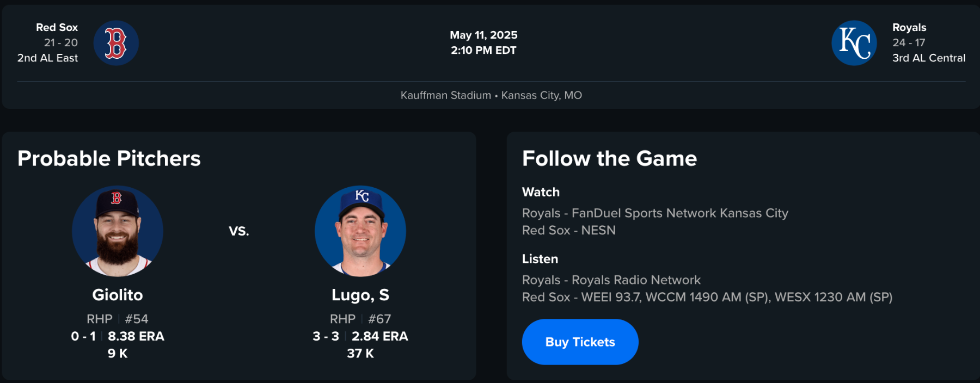The image size is (980, 383).
Task: Click the May 11, 2025 game date
Action: [483, 35]
